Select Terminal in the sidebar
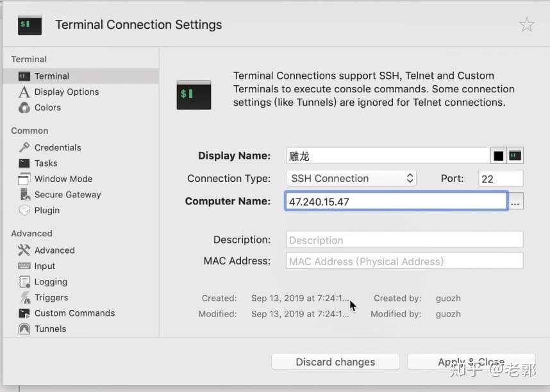Screen dimensions: 550x392 coord(51,76)
